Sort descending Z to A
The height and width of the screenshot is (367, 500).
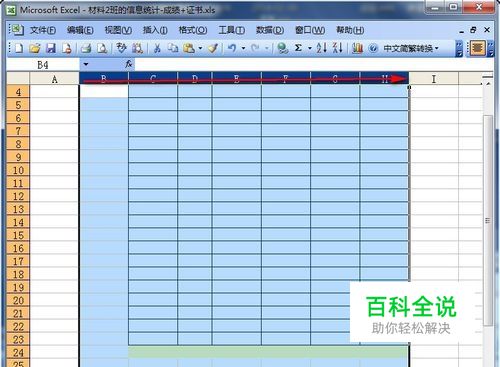click(x=337, y=48)
